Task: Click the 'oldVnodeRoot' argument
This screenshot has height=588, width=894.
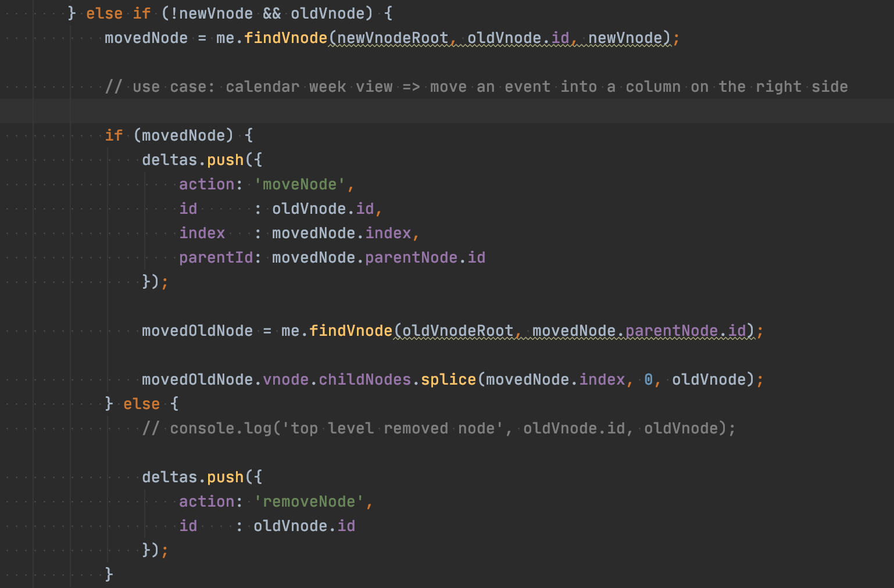Action: coord(457,331)
